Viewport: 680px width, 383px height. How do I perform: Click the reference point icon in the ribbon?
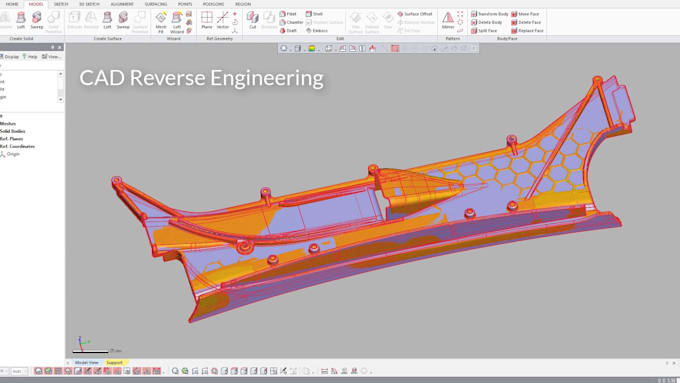point(235,14)
